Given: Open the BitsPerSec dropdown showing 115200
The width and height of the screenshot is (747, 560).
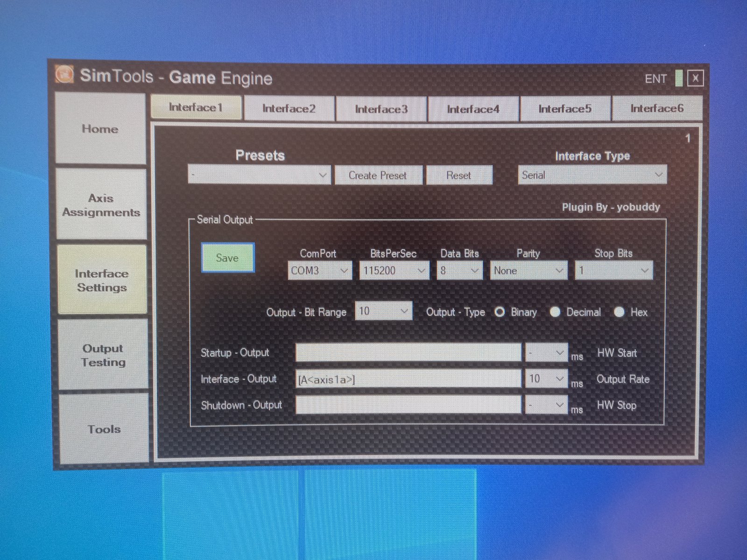Looking at the screenshot, I should [x=394, y=271].
